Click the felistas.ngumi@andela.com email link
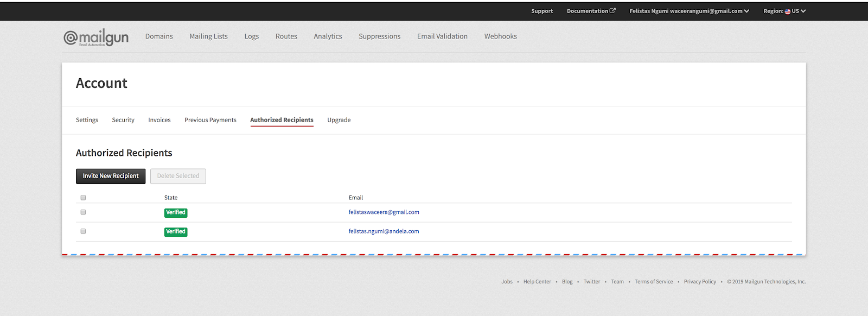 point(384,231)
